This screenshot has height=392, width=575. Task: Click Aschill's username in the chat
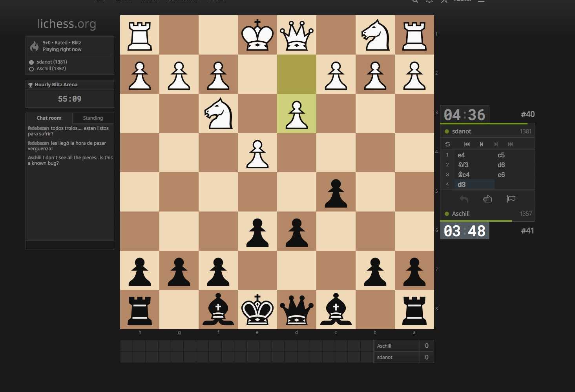click(34, 158)
